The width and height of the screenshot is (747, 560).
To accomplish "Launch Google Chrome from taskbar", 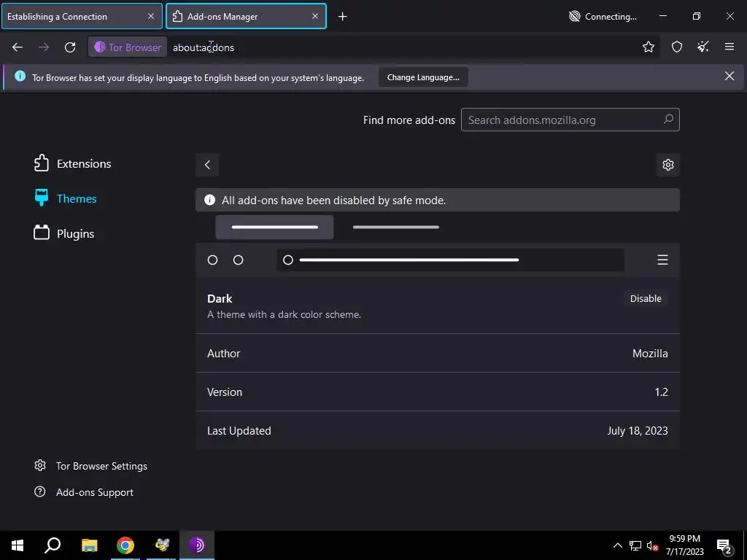I will [x=125, y=545].
